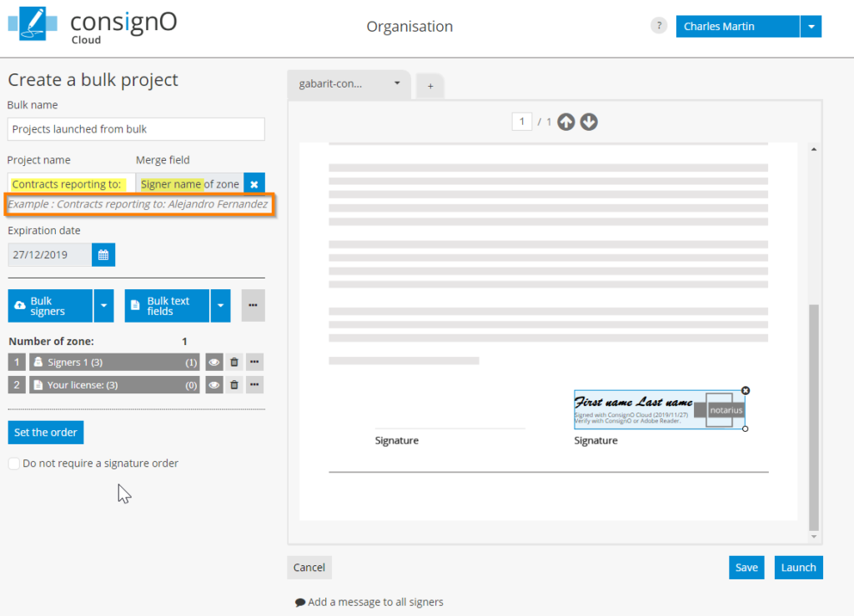Check Do not require a signature order
Viewport: 854px width, 616px height.
pos(14,463)
